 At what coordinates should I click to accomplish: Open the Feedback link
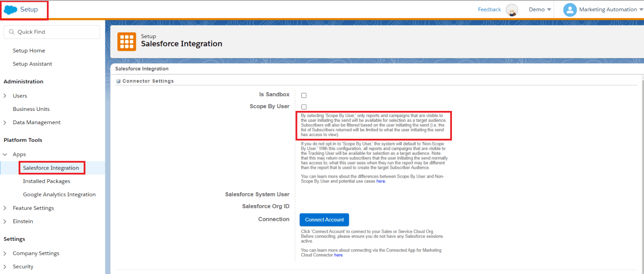(x=489, y=10)
